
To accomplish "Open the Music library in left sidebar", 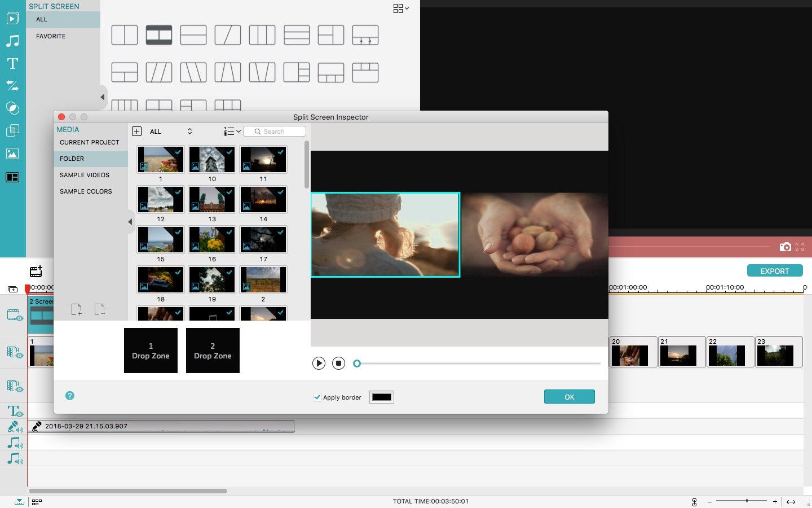I will [12, 41].
